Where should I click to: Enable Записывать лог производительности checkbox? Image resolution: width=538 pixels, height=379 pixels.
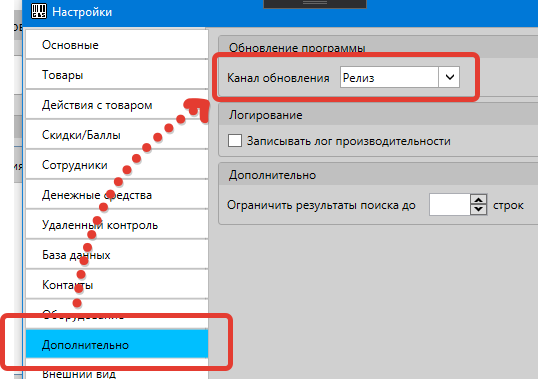pos(235,141)
